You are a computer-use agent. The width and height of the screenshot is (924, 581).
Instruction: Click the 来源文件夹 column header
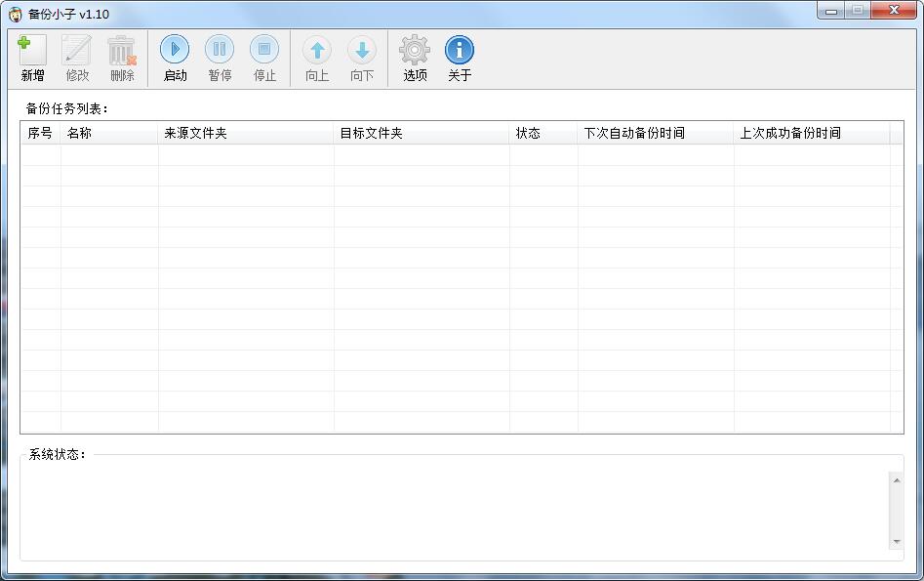[246, 134]
